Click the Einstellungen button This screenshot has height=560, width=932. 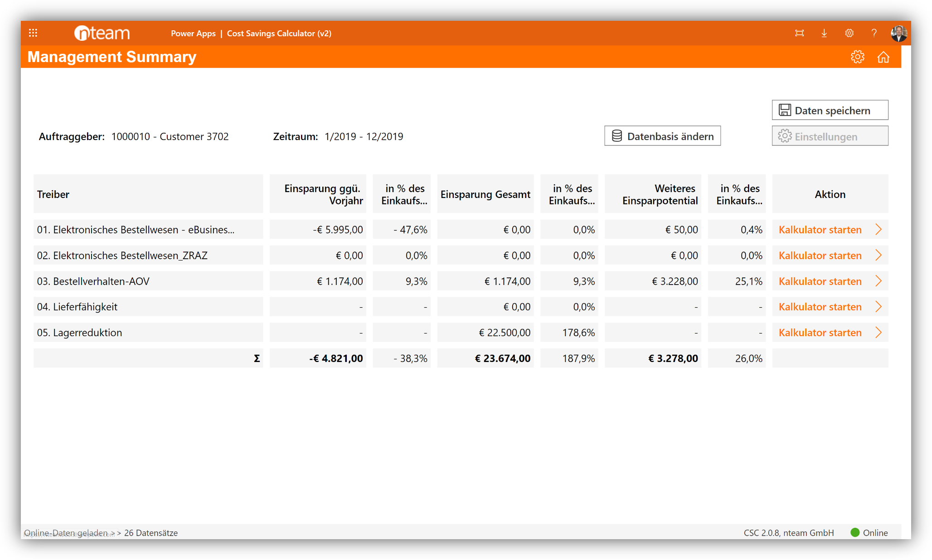pyautogui.click(x=830, y=136)
